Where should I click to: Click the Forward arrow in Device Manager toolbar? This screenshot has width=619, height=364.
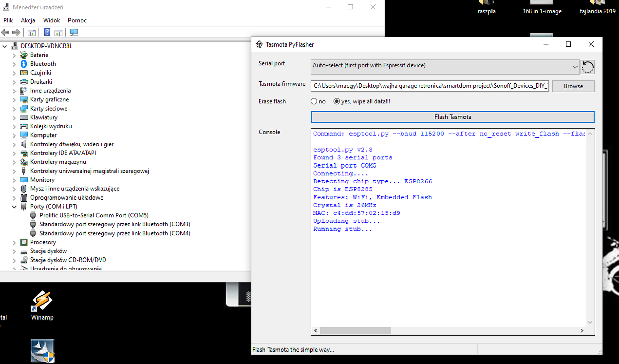point(16,32)
